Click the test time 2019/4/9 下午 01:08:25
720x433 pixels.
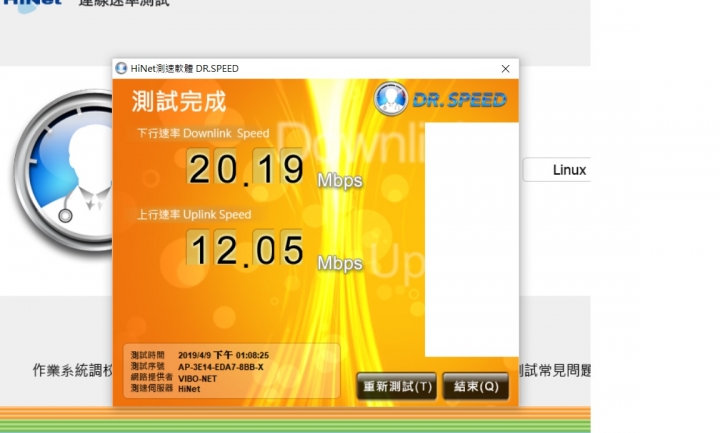tap(223, 355)
